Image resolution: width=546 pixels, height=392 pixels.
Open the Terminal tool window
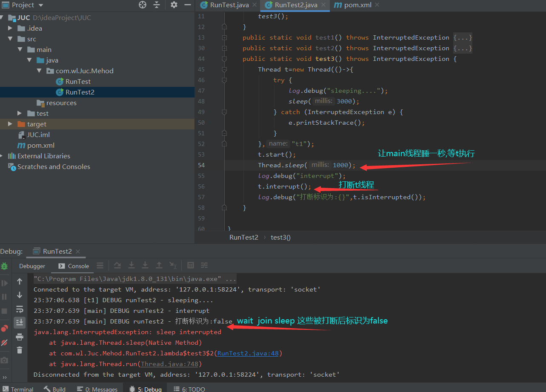click(17, 389)
